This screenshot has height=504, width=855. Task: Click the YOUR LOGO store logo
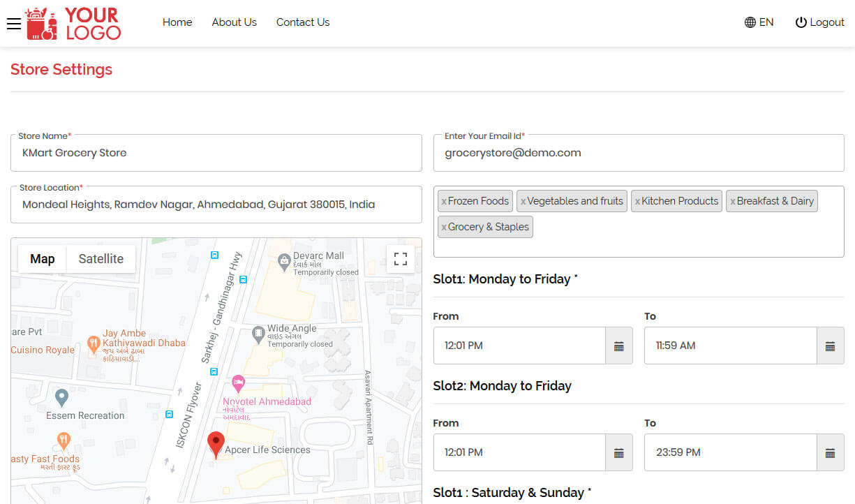pos(73,24)
